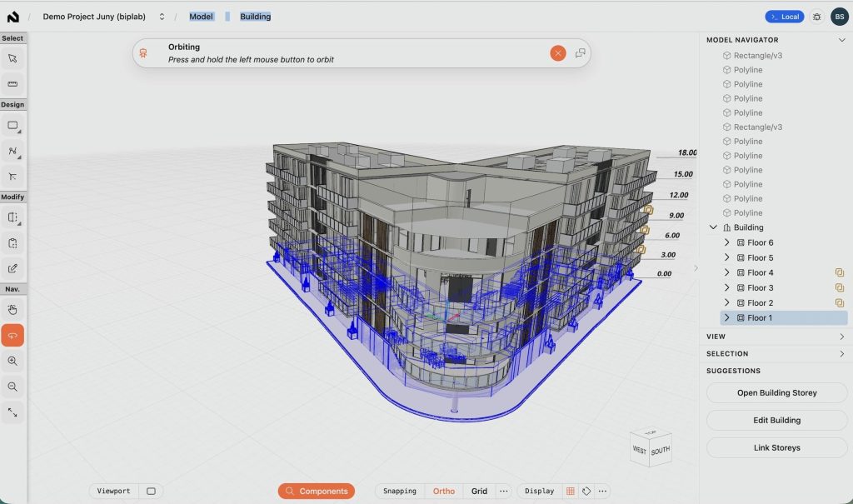853x504 pixels.
Task: Pick the arrow Select tool
Action: [x=12, y=58]
